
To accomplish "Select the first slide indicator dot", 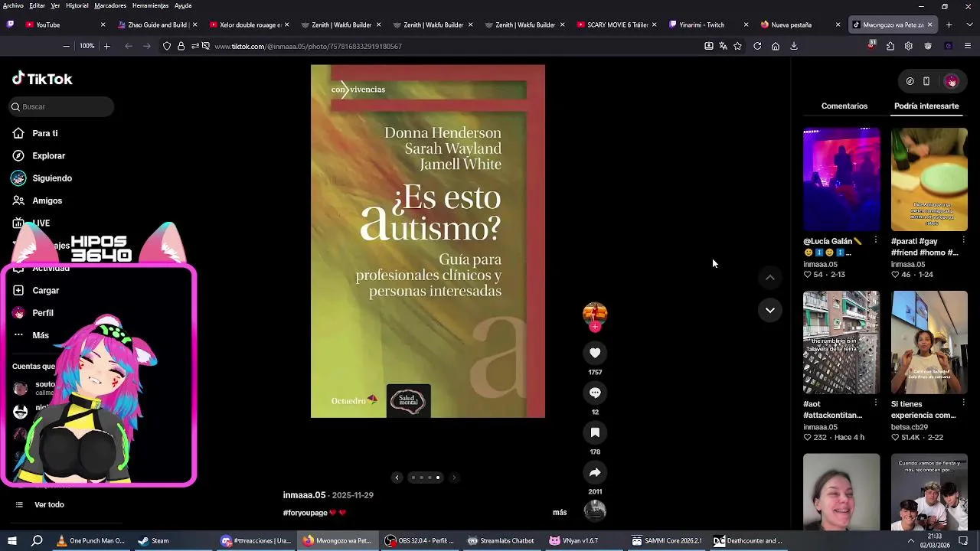I will coord(413,478).
